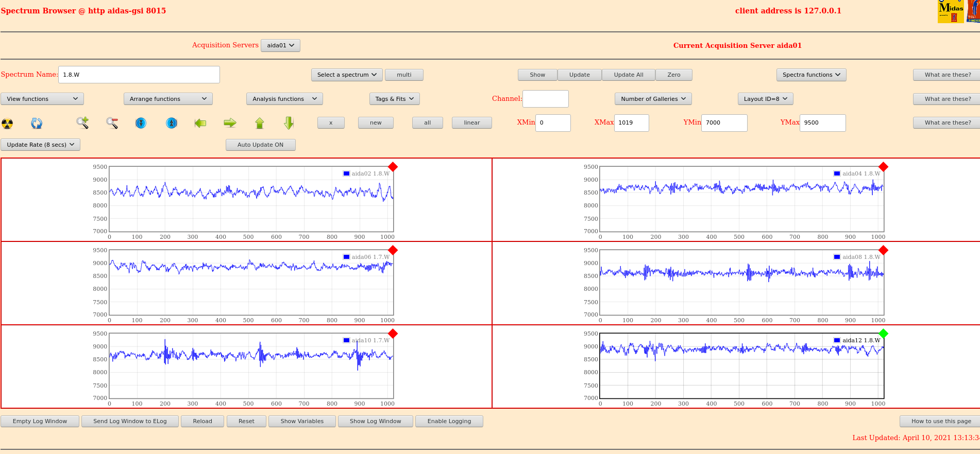This screenshot has height=454, width=980.
Task: Zoom in with the plus magnifier icon
Action: pyautogui.click(x=82, y=123)
